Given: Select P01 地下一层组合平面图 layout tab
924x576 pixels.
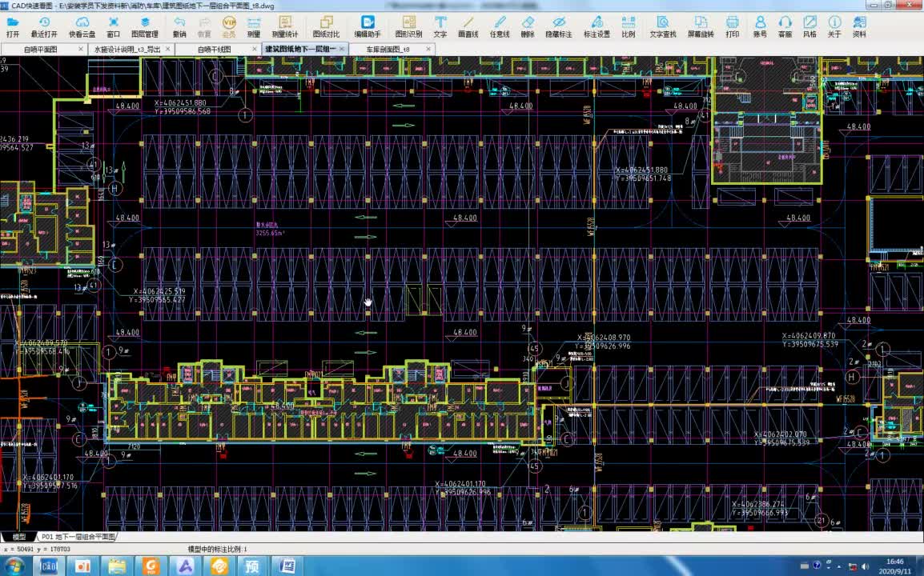Looking at the screenshot, I should coord(78,537).
